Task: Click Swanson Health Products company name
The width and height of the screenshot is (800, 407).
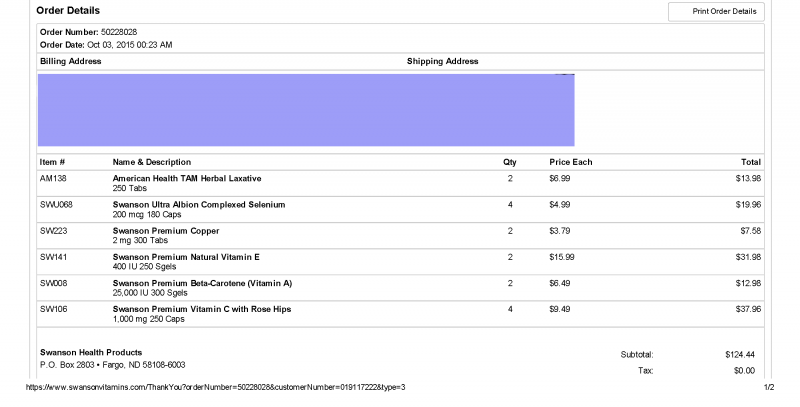Action: click(91, 352)
